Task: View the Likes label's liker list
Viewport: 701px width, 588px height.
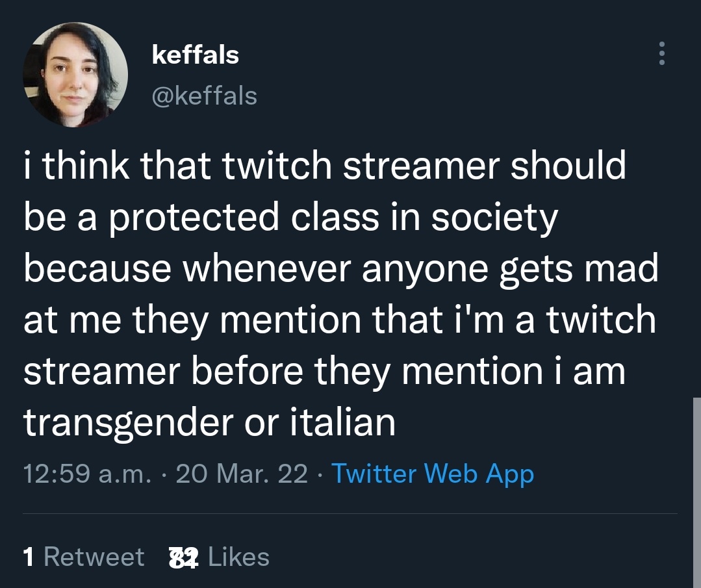Action: point(238,557)
